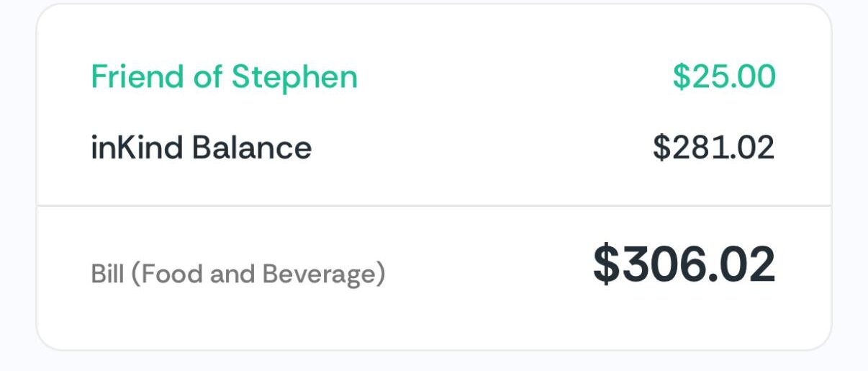The height and width of the screenshot is (371, 868).
Task: Click the word inKind in the balance label
Action: coord(138,148)
